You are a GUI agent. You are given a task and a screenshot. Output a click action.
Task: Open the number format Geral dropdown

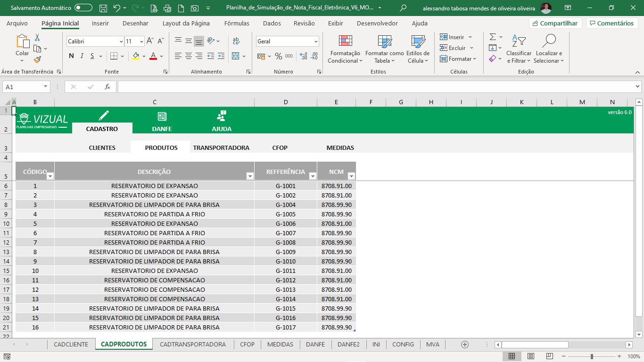click(x=316, y=41)
